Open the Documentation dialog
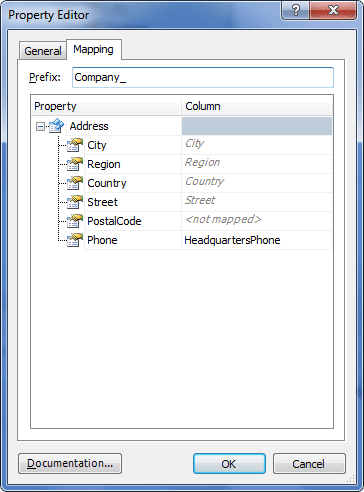364x492 pixels. 70,463
